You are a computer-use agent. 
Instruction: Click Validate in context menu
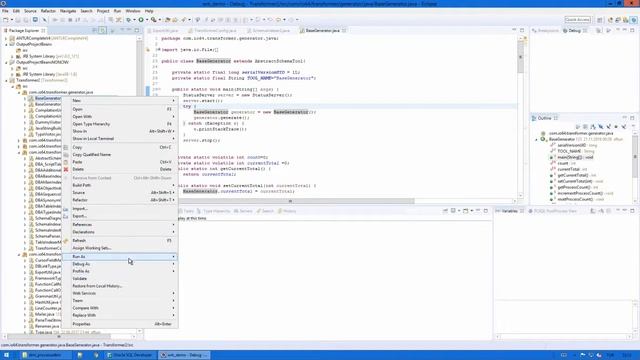120,279
